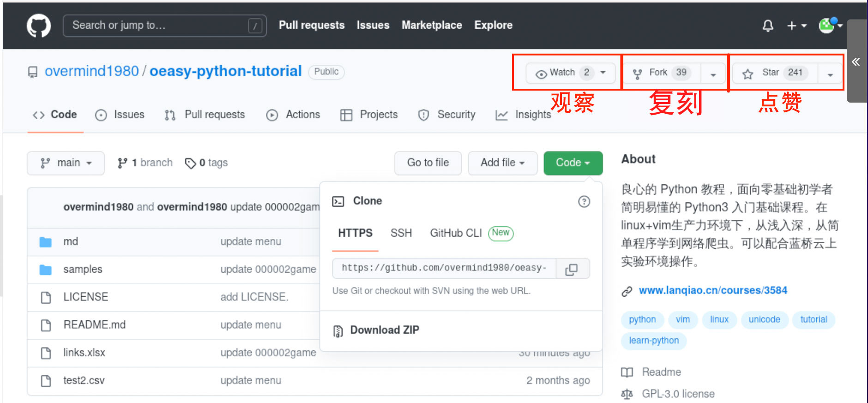Screen dimensions: 868x403
Task: Open the Insights tab
Action: coord(524,115)
